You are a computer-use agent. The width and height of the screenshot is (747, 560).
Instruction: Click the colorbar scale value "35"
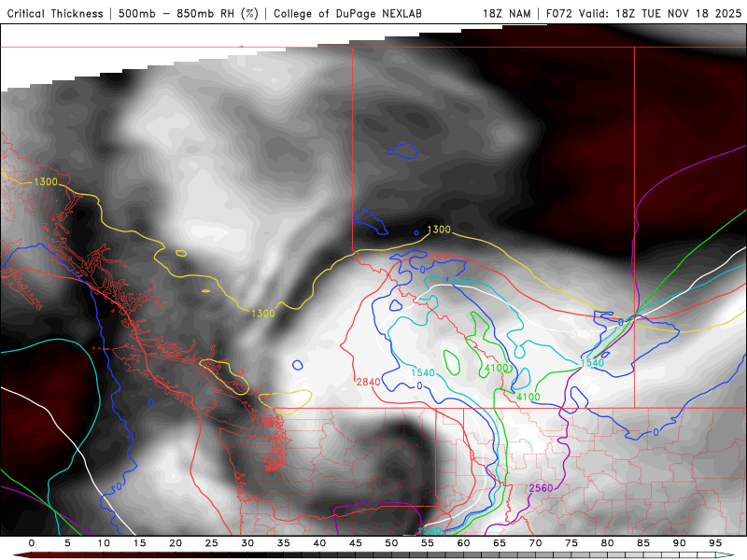(284, 543)
